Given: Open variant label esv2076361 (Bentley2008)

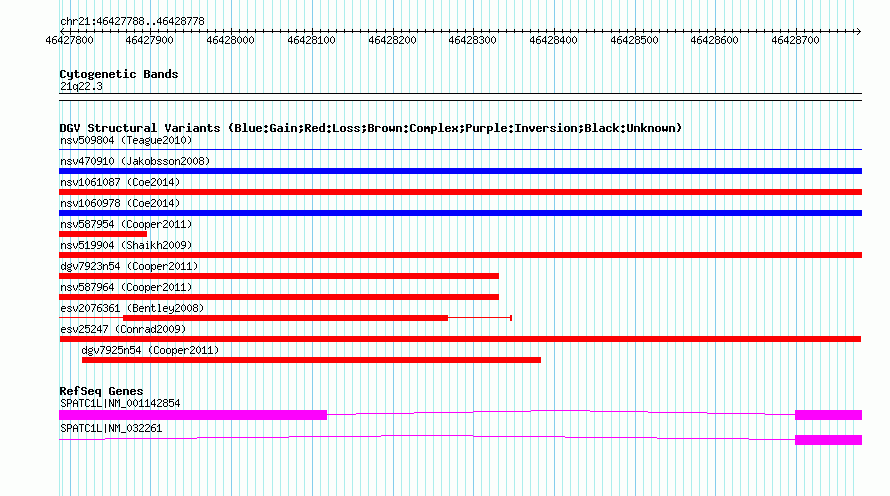Looking at the screenshot, I should pyautogui.click(x=132, y=308).
